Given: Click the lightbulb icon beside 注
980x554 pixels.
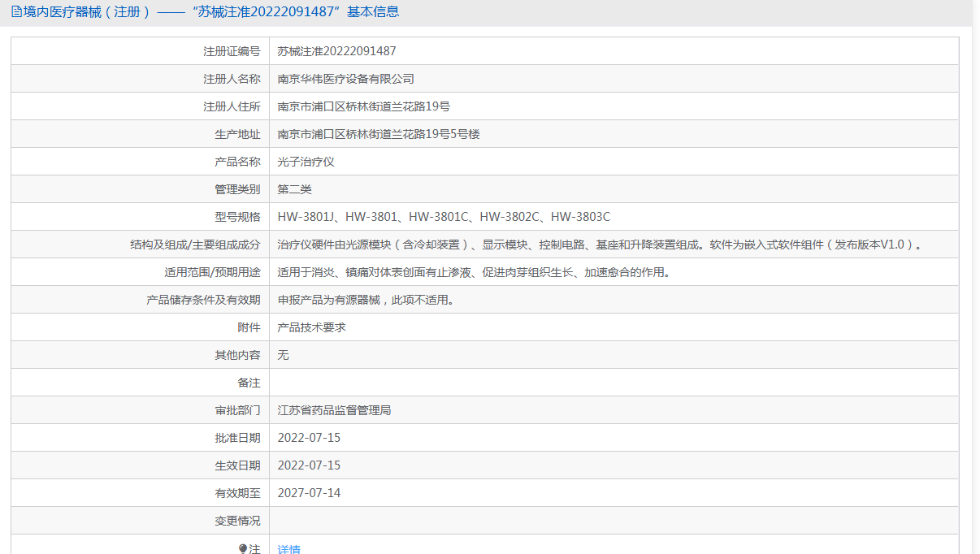Looking at the screenshot, I should 243,549.
